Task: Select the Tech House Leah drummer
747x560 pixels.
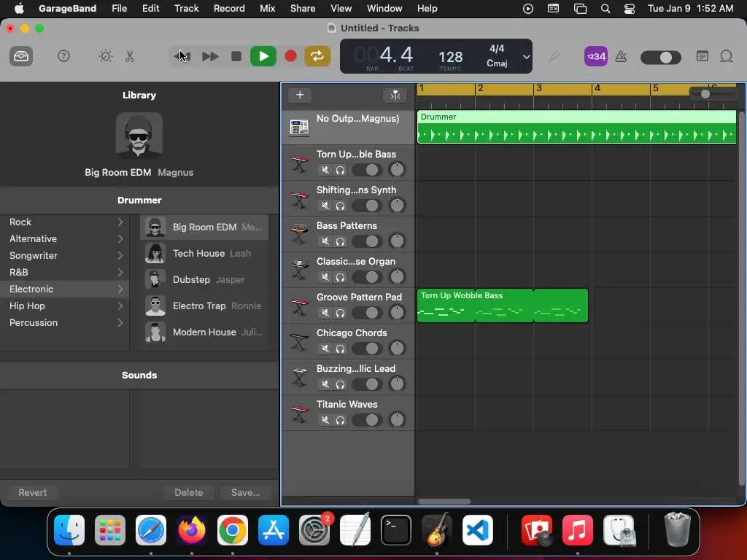Action: click(x=204, y=253)
